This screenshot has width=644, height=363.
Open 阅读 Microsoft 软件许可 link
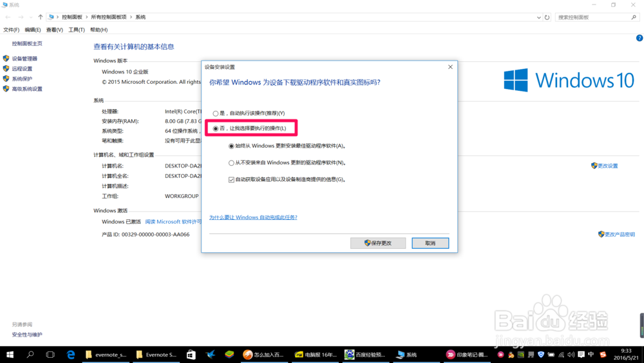[173, 222]
